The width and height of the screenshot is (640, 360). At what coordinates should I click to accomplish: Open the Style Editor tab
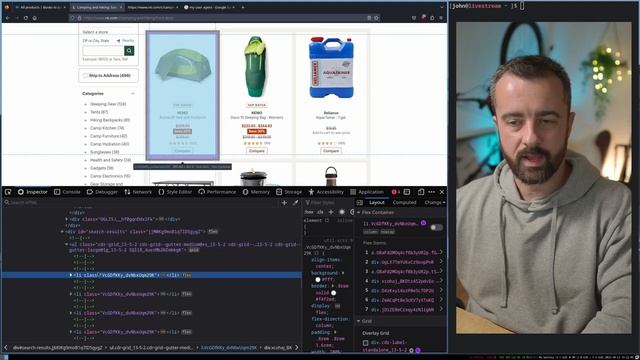point(175,192)
